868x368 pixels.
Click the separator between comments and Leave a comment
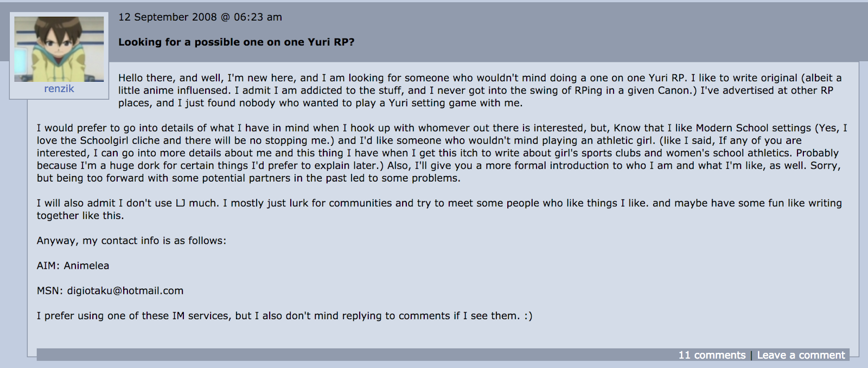(x=751, y=356)
